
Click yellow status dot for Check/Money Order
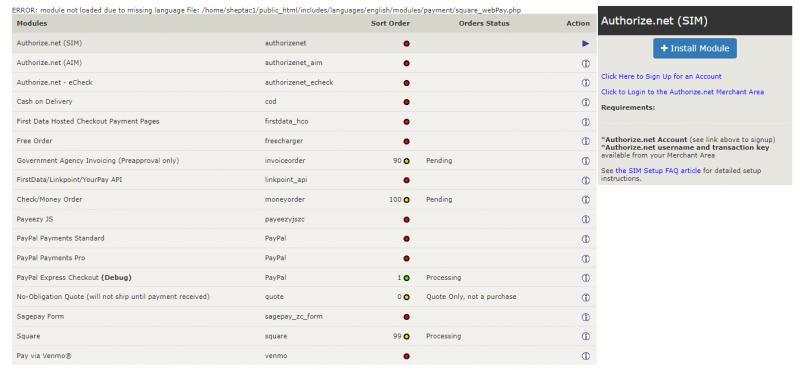tap(407, 200)
